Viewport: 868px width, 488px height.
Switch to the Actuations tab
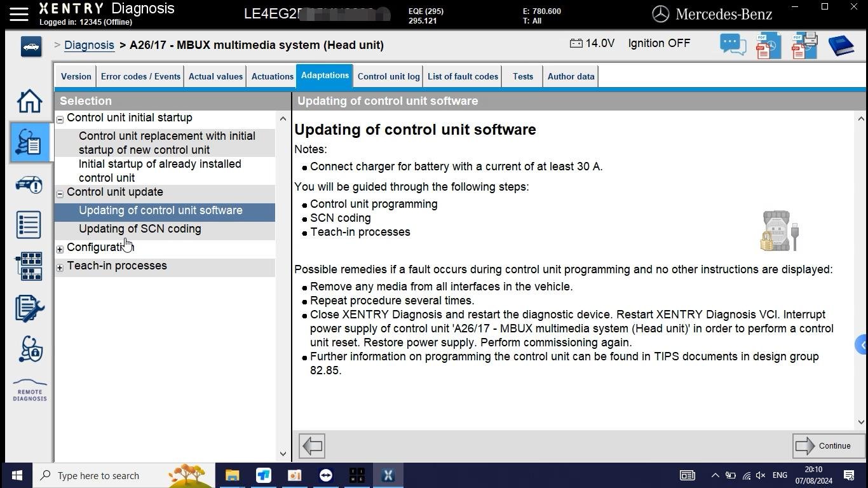click(x=272, y=76)
